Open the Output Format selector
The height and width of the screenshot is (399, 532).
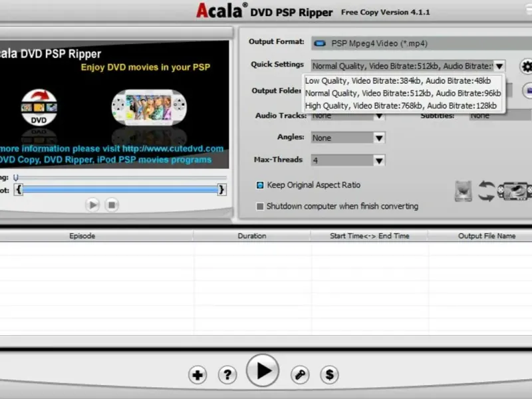point(422,43)
